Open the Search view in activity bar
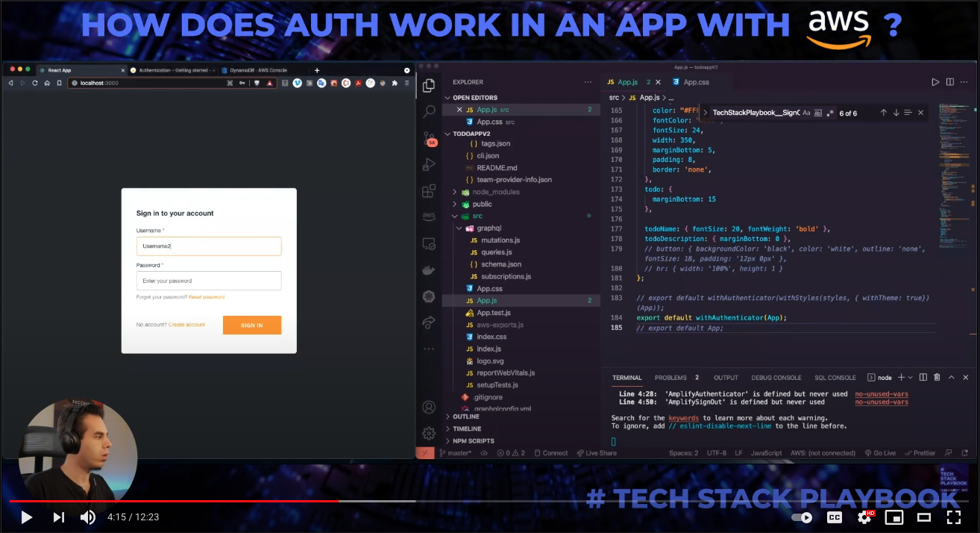The image size is (980, 533). [429, 112]
